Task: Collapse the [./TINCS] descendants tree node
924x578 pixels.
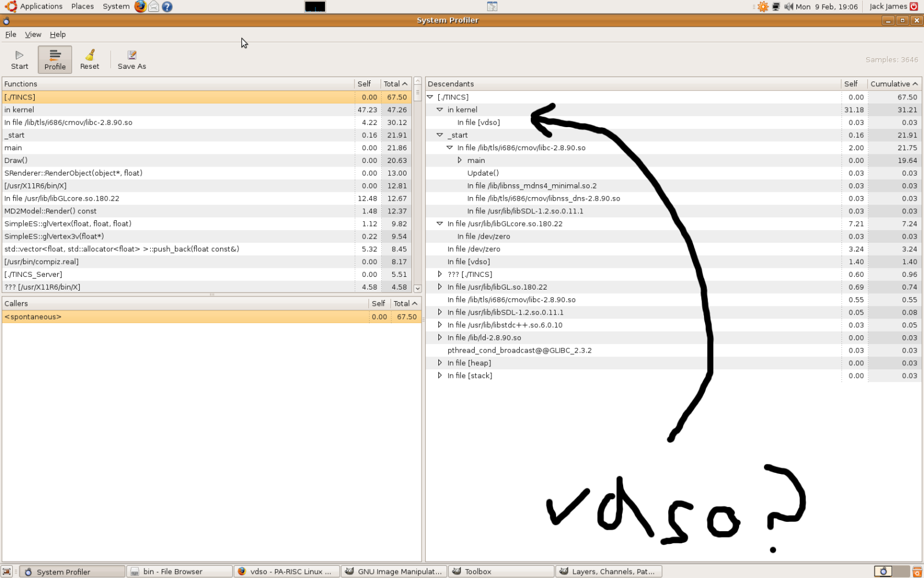Action: click(430, 97)
